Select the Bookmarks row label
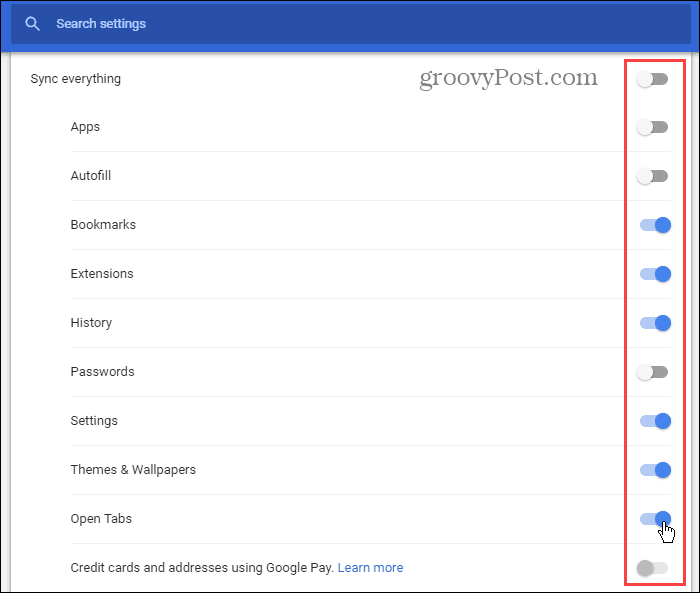The width and height of the screenshot is (700, 593). point(103,224)
